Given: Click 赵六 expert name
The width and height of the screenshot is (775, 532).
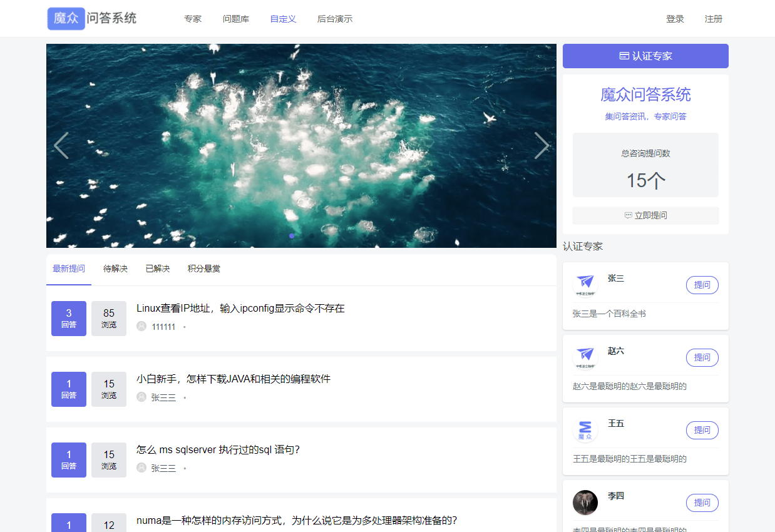Looking at the screenshot, I should pyautogui.click(x=616, y=351).
